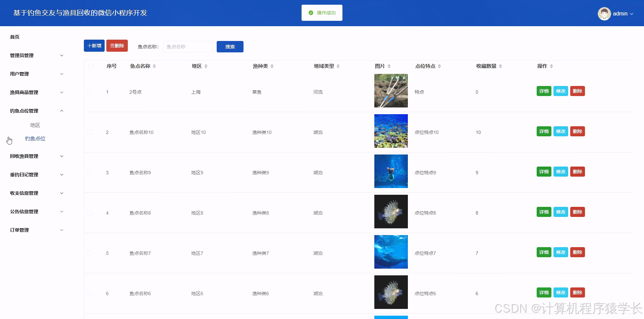
Task: View 详情 for row 鱼点名称10
Action: (x=544, y=131)
